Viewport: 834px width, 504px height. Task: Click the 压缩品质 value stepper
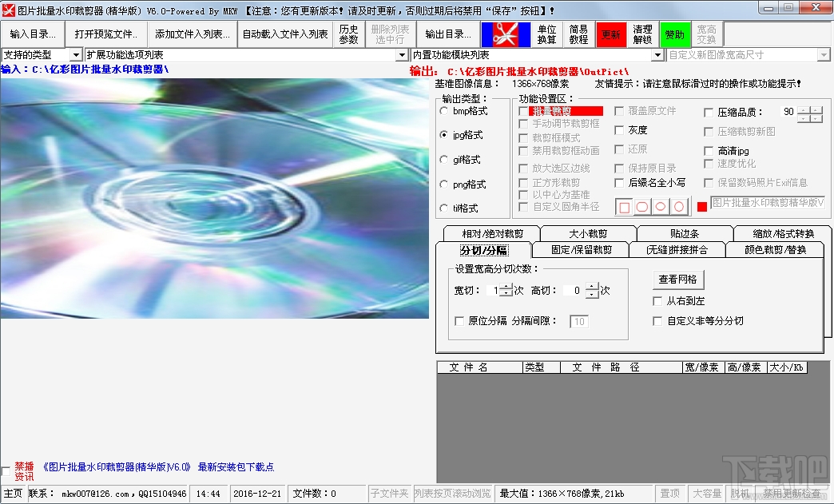(x=809, y=113)
